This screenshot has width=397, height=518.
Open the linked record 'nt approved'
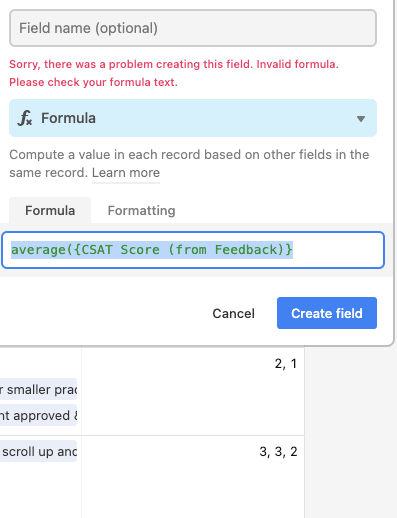pyautogui.click(x=38, y=415)
